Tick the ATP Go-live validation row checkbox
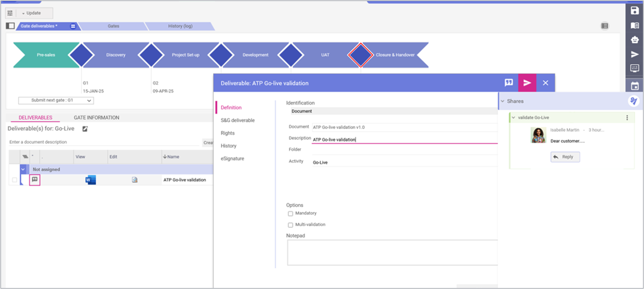 (14, 180)
